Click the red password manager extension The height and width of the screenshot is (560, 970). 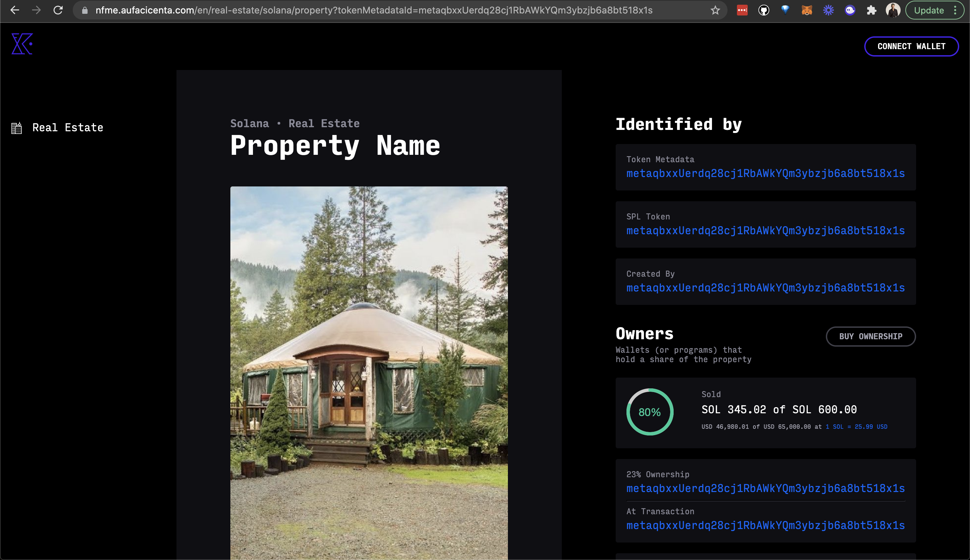click(742, 10)
